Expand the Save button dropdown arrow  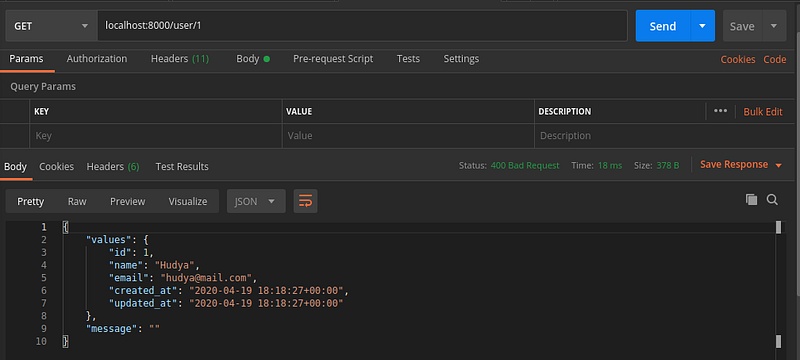pos(774,26)
